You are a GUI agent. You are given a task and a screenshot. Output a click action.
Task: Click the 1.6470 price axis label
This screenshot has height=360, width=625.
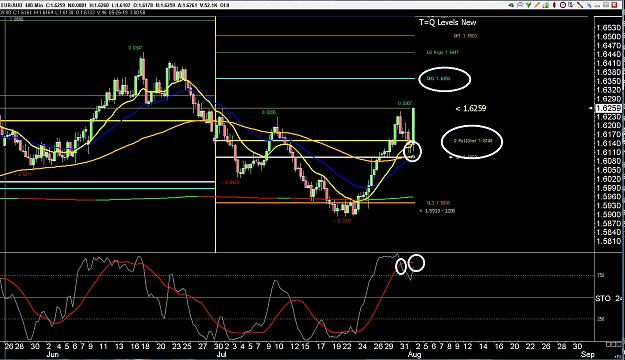[x=609, y=45]
